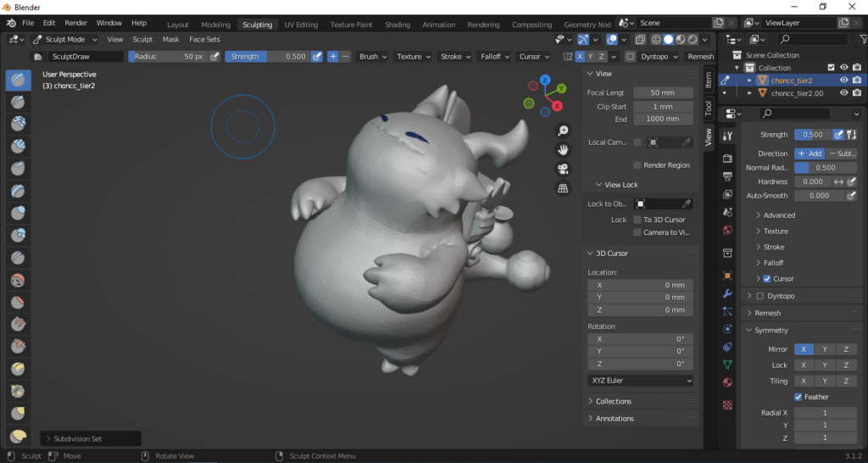Click the SculptDraw brush name field
Screen dimensions: 868x463
point(86,57)
